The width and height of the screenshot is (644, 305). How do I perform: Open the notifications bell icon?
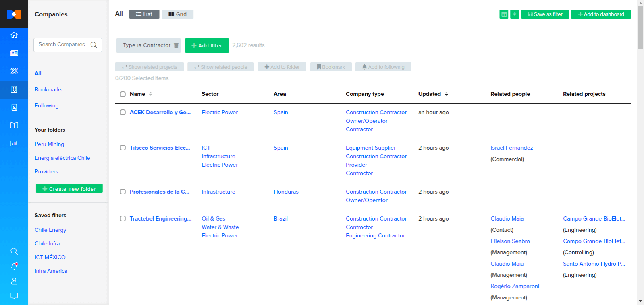point(14,266)
